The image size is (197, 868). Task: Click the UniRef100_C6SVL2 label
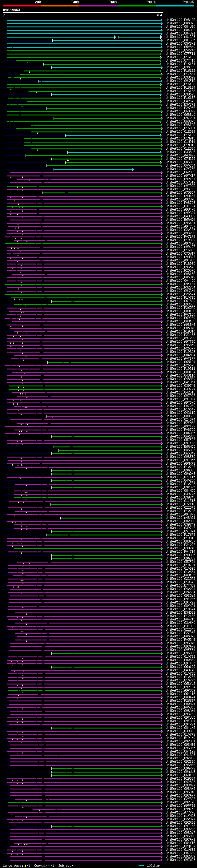point(180,684)
